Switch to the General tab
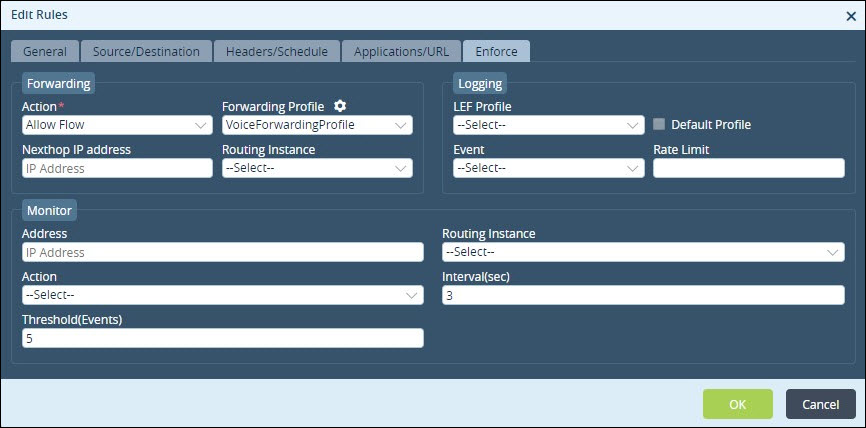Screen dimensions: 866x428 (x=45, y=51)
